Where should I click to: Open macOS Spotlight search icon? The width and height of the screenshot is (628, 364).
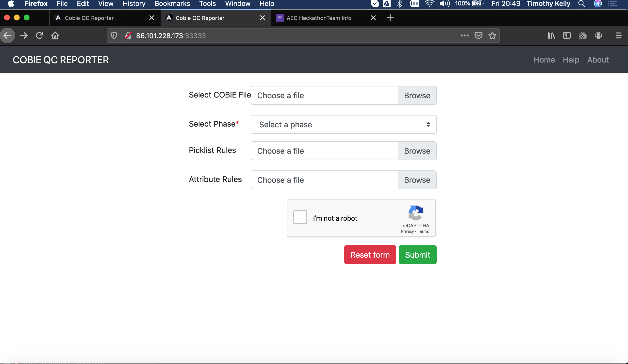point(581,3)
